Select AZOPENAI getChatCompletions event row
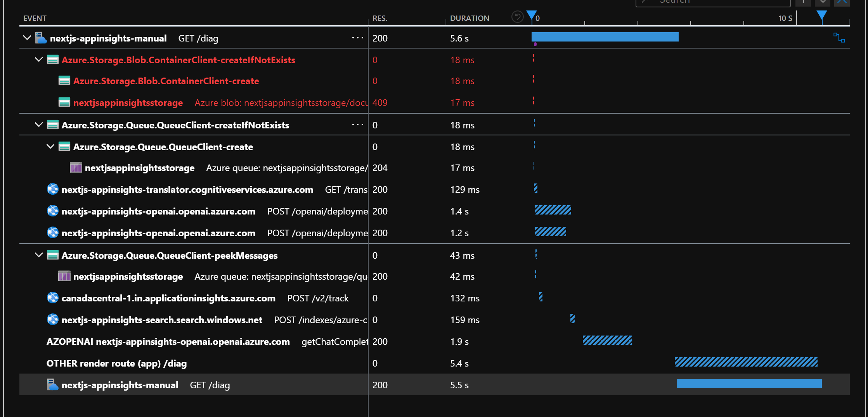 (208, 341)
